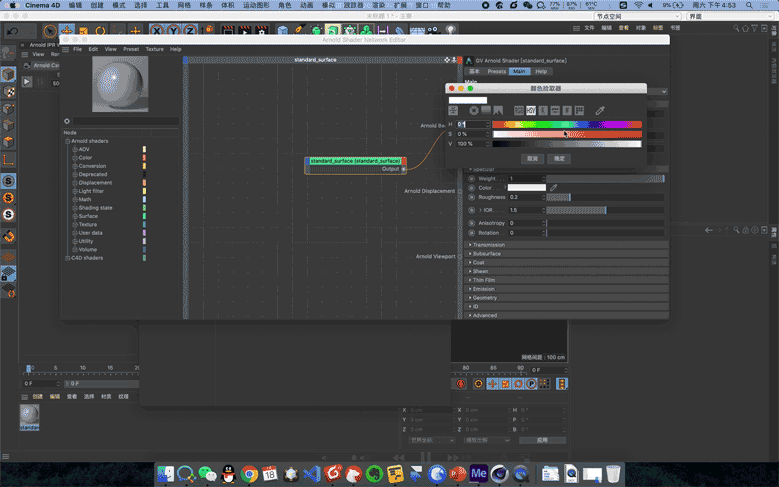Image resolution: width=779 pixels, height=487 pixels.
Task: Expand the Advanced section
Action: 566,316
